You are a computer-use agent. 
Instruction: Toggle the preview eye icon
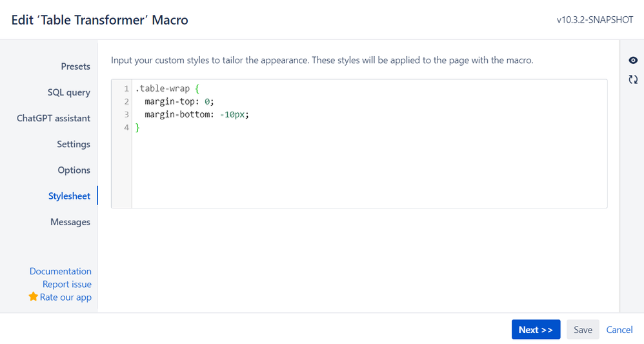[x=633, y=61]
